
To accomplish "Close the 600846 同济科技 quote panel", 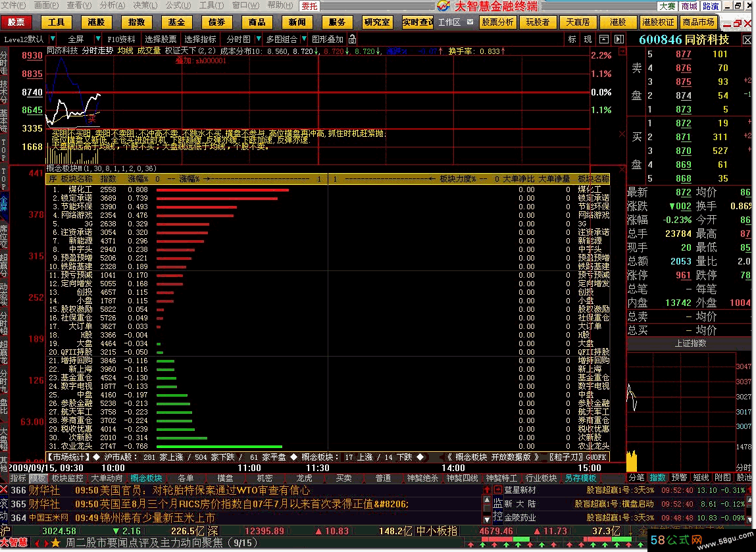I will 747,39.
